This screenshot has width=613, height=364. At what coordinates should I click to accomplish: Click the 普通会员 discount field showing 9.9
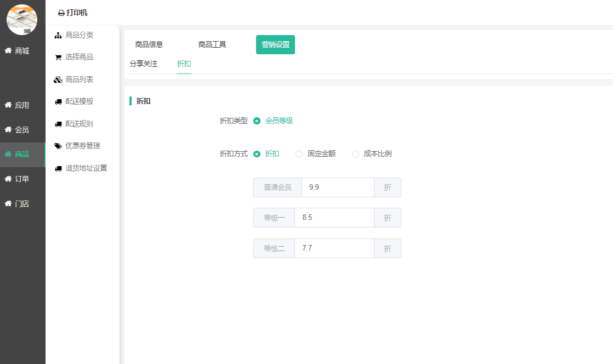pyautogui.click(x=338, y=187)
